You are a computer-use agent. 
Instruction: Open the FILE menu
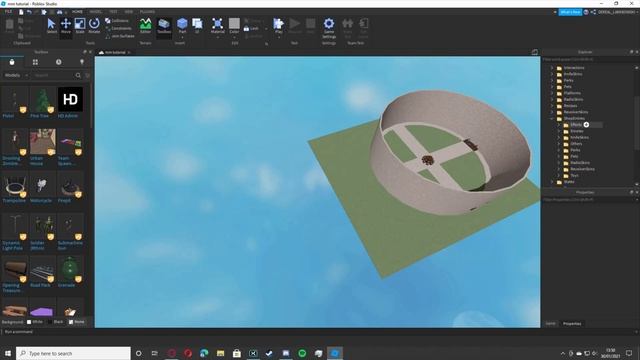click(8, 12)
